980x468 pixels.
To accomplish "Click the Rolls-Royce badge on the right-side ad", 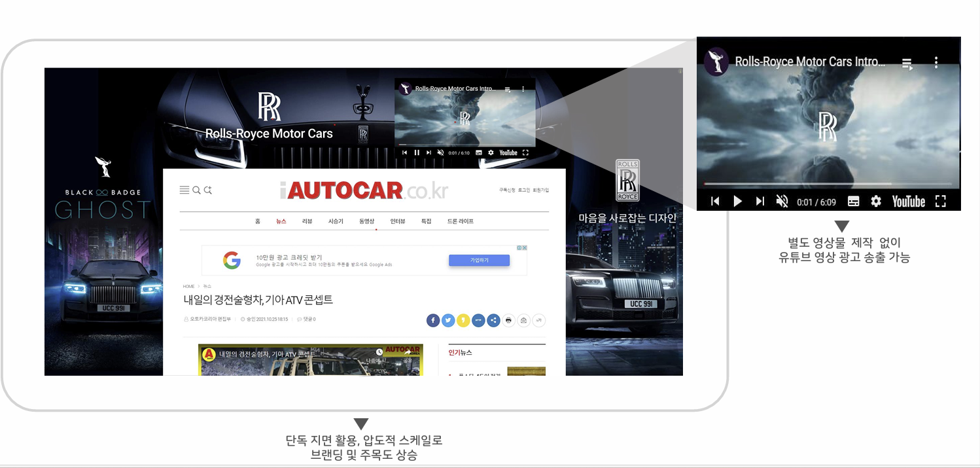I will tap(628, 180).
